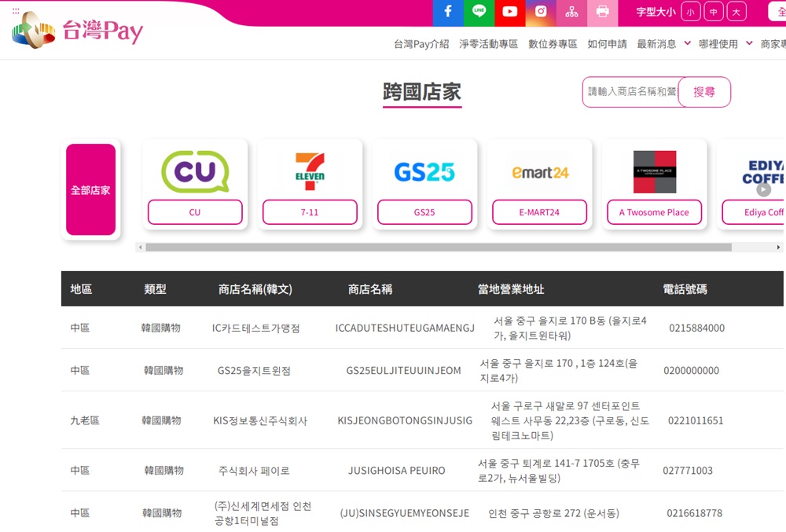Share via the LINE icon
The image size is (786, 532).
click(x=479, y=12)
